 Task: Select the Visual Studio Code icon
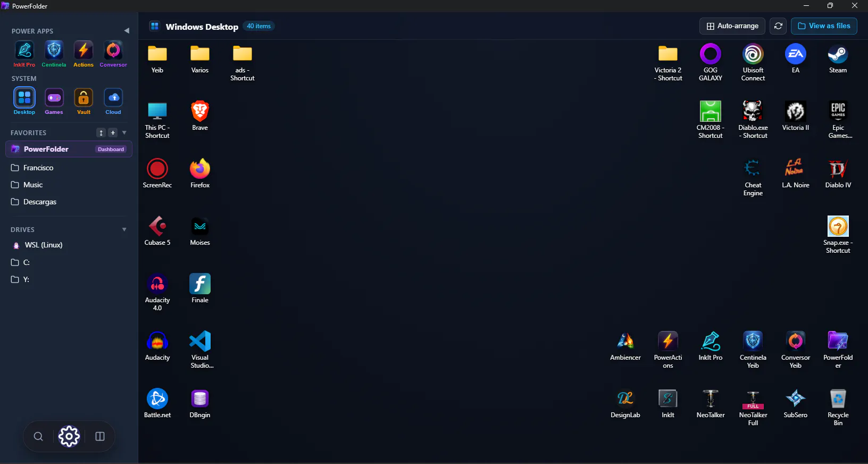coord(200,350)
